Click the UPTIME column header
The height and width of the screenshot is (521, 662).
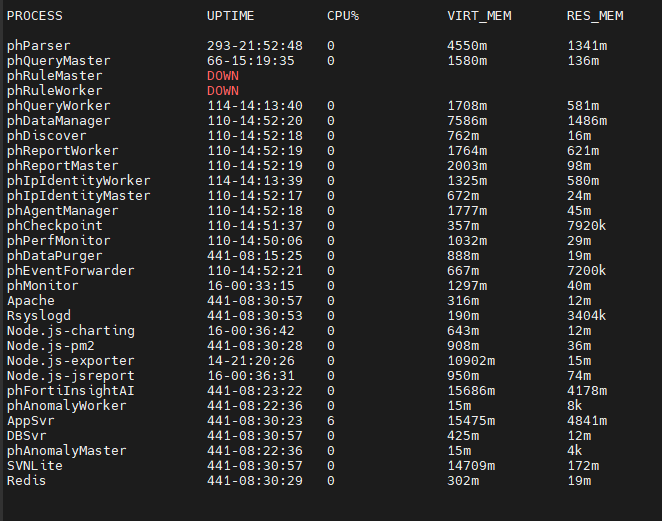click(230, 16)
